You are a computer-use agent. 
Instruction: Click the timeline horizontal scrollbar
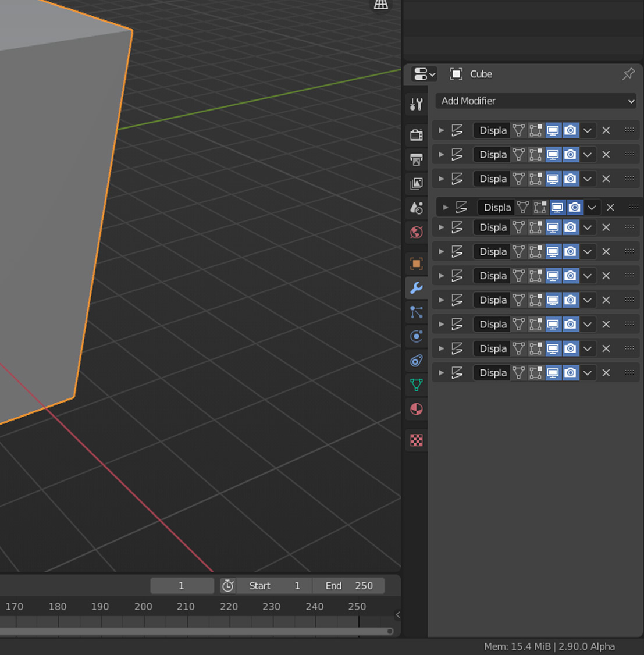196,631
